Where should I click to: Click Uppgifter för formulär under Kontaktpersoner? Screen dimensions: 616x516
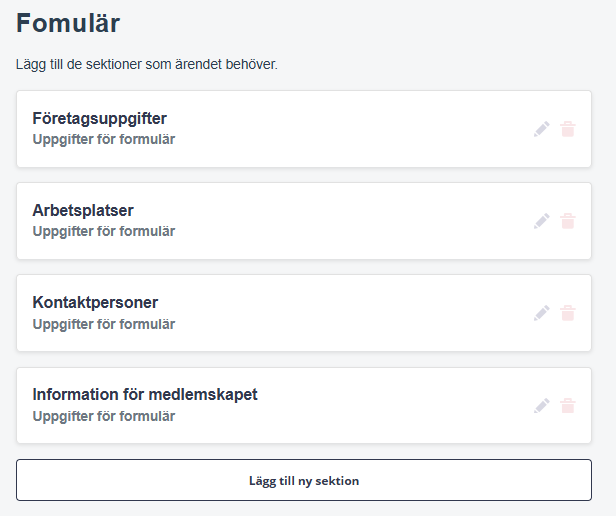pos(104,324)
